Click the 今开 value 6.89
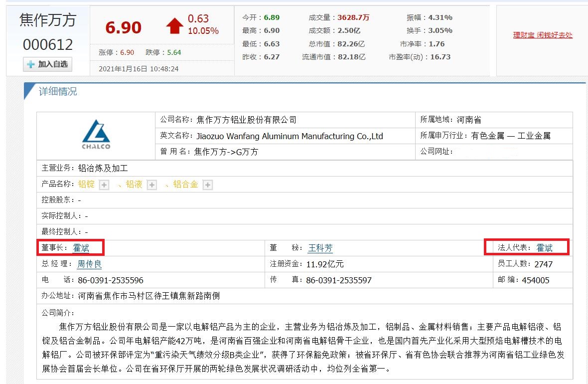 [272, 17]
